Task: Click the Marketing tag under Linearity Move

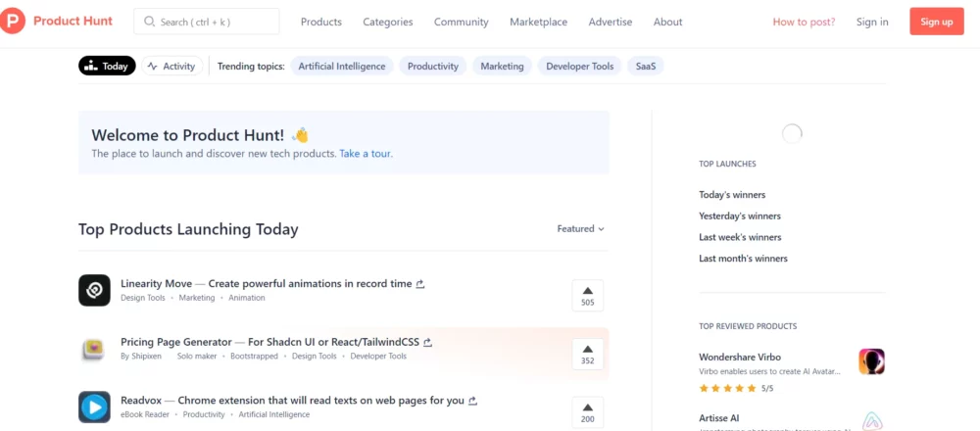Action: 197,298
